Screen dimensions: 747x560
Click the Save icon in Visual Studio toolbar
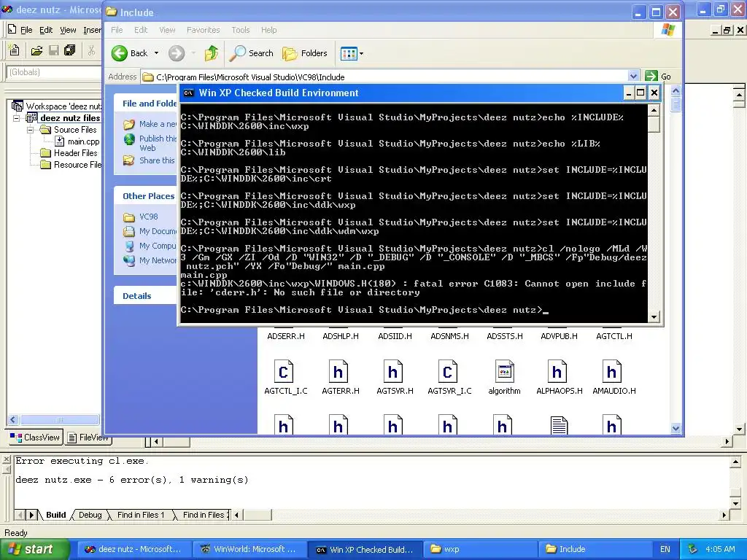54,50
